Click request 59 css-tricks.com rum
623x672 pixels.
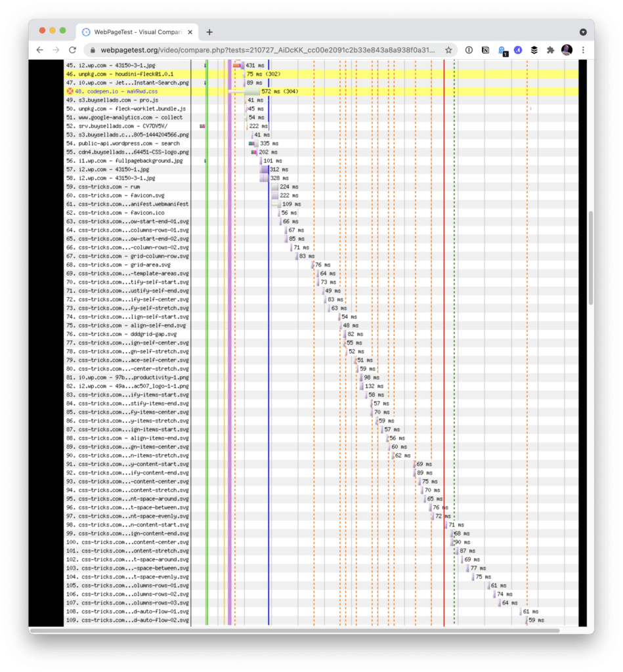pos(103,187)
